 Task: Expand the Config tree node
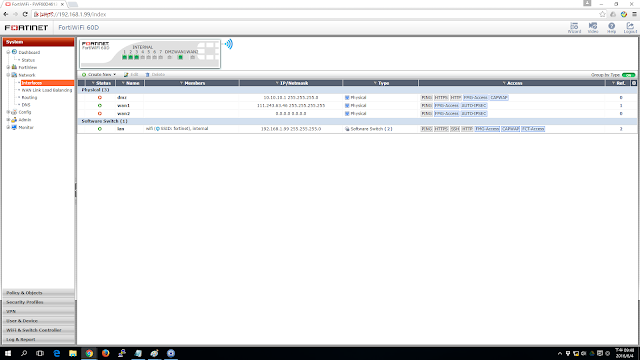click(8, 112)
